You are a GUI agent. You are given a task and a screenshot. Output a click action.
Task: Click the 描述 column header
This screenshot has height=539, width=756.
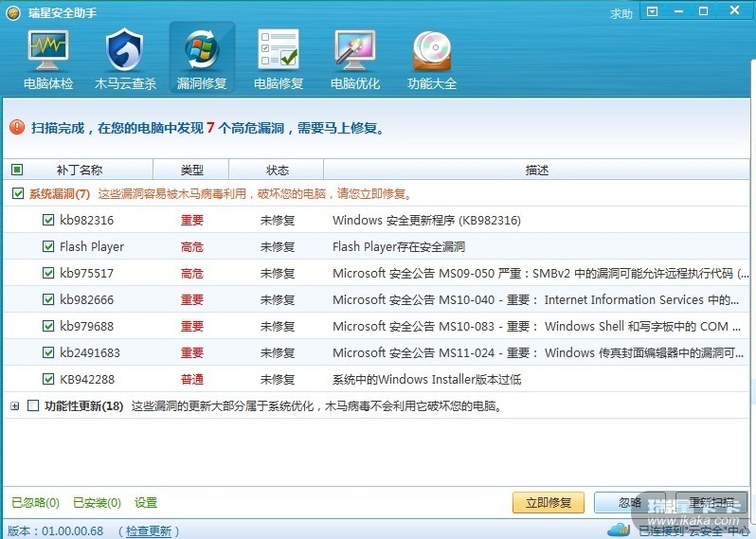pyautogui.click(x=536, y=170)
